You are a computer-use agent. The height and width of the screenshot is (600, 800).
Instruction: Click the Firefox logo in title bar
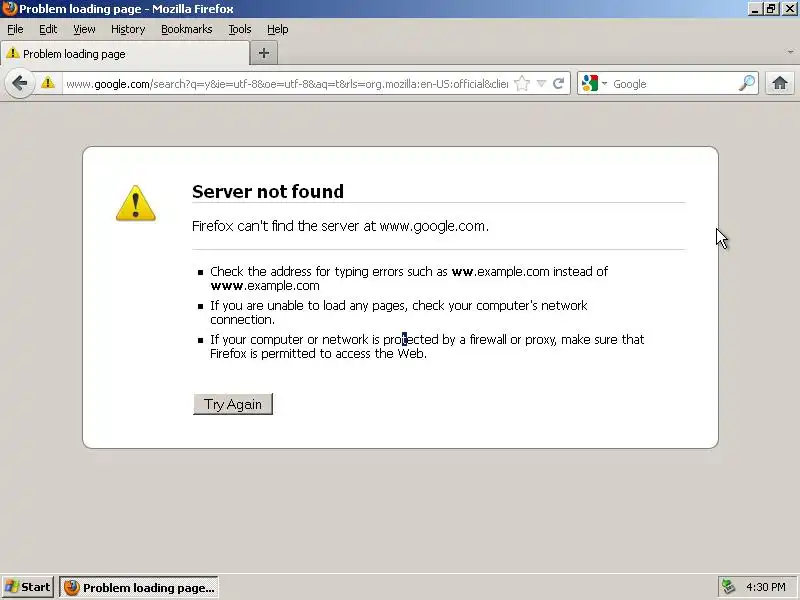coord(9,9)
